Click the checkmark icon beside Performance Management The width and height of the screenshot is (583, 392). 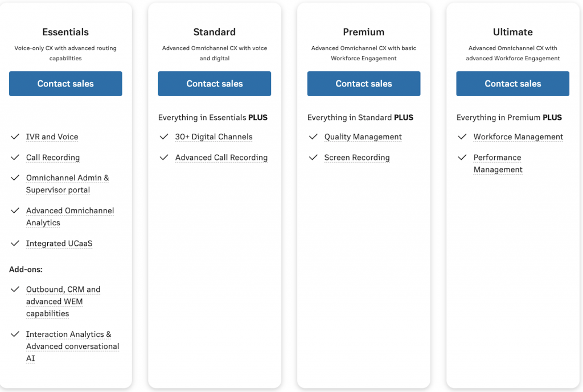pos(463,158)
